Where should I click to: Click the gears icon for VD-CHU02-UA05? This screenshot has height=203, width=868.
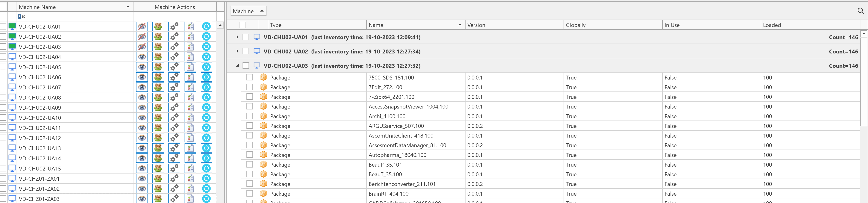[174, 67]
